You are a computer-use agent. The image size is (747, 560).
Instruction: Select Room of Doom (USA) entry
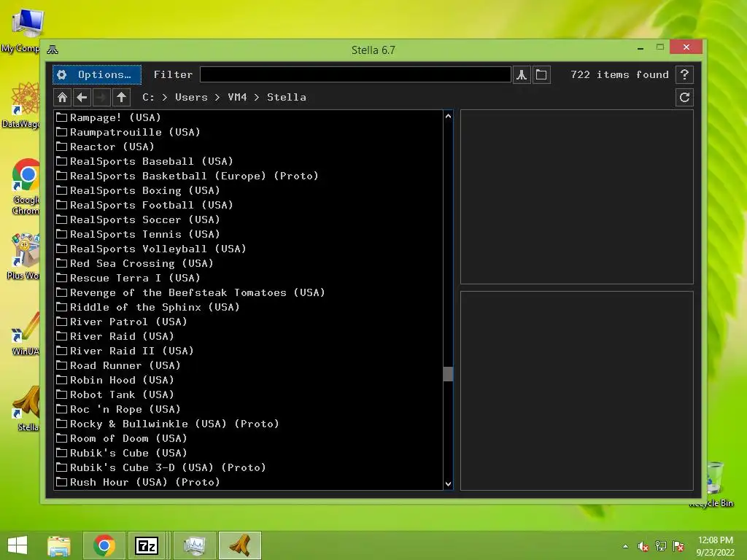pos(249,438)
